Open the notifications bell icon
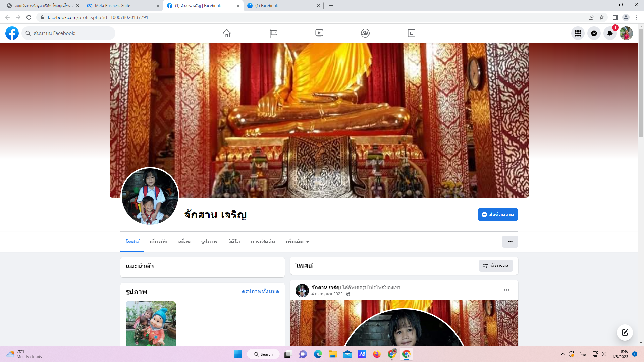 (x=610, y=33)
